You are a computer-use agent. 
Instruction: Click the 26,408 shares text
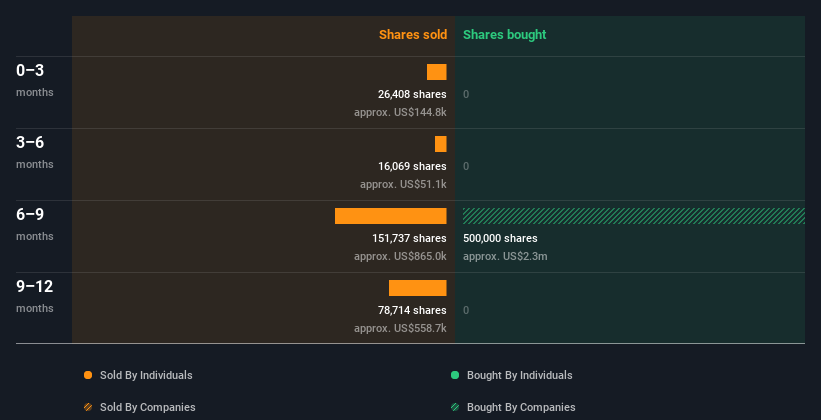coord(412,94)
